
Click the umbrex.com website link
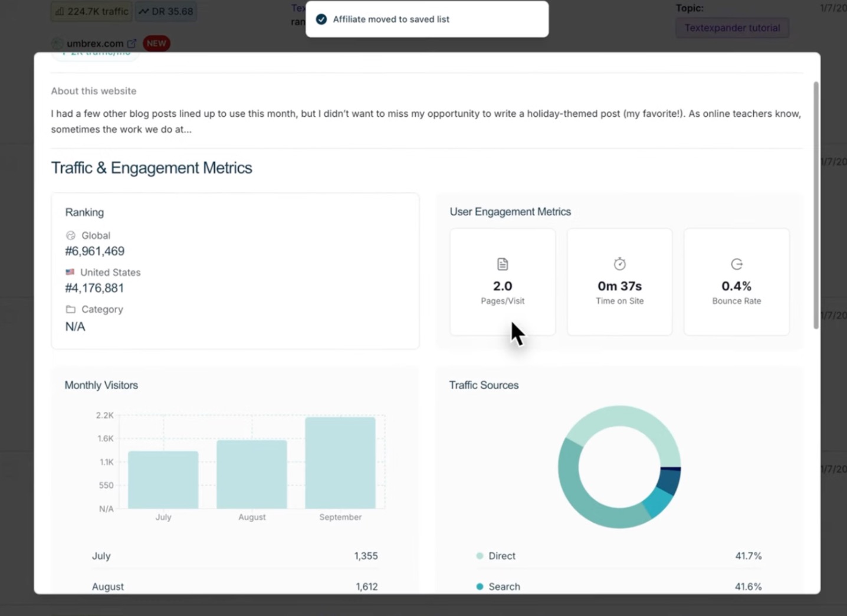95,44
